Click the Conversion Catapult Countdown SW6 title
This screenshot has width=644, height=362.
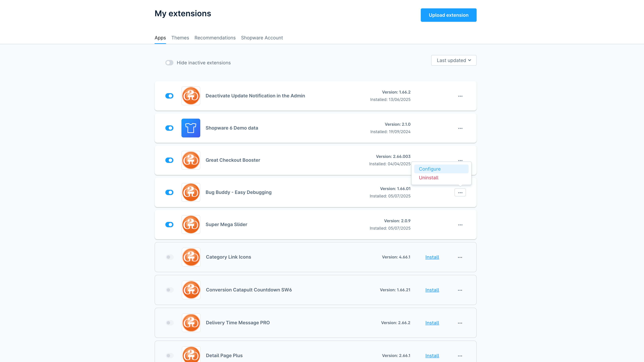click(249, 290)
